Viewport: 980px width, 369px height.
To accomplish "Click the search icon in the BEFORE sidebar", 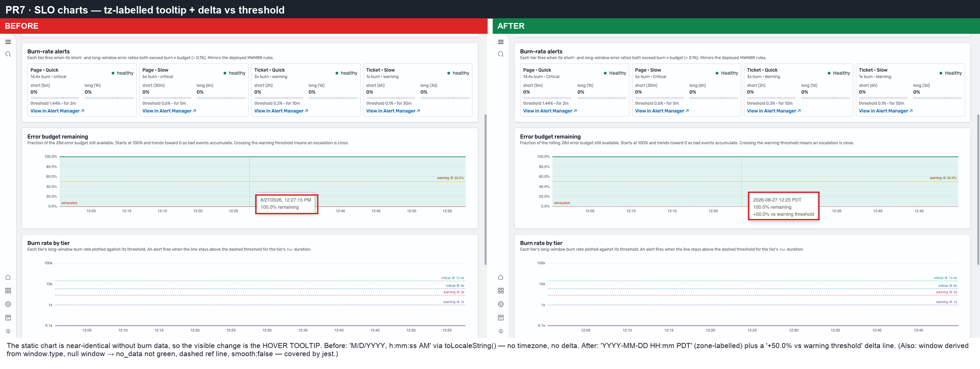I will tap(8, 54).
